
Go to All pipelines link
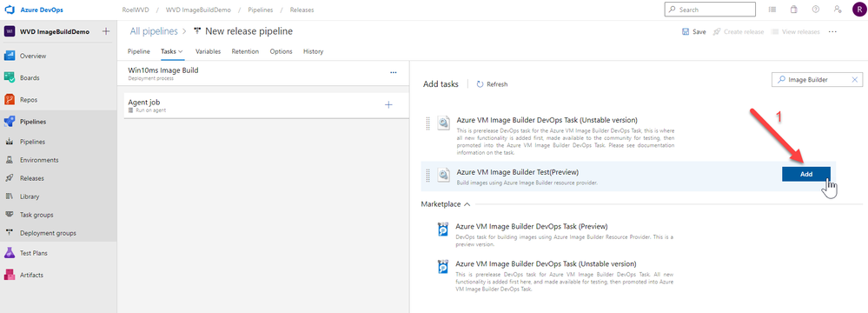(154, 31)
